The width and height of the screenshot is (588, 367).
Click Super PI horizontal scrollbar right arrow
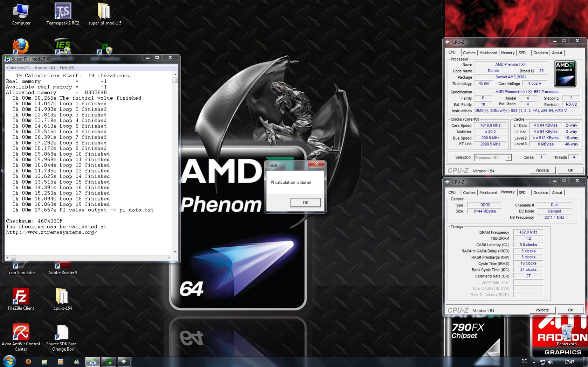coord(169,257)
